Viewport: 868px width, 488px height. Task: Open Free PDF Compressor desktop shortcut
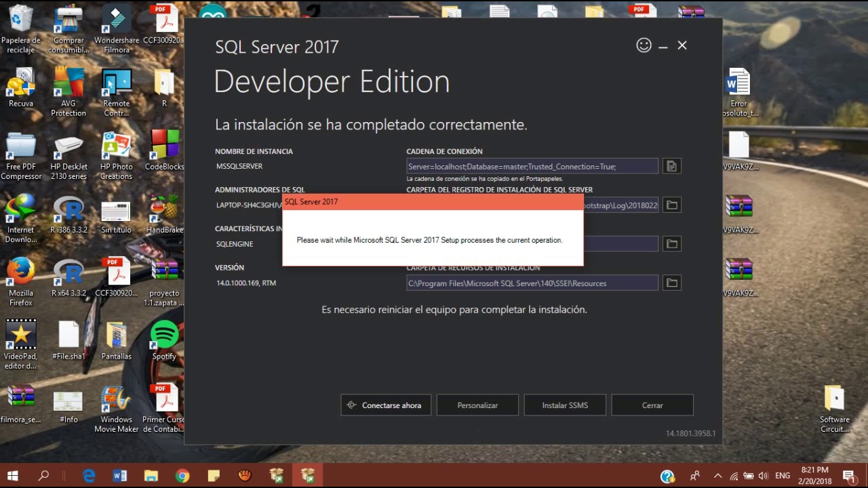click(x=21, y=156)
